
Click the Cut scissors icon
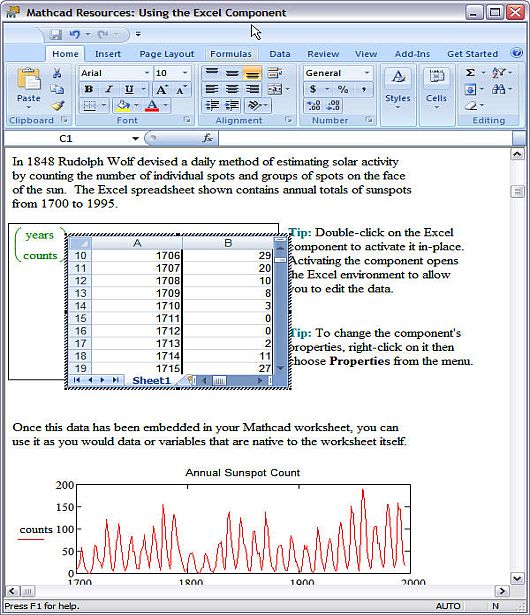pyautogui.click(x=57, y=73)
